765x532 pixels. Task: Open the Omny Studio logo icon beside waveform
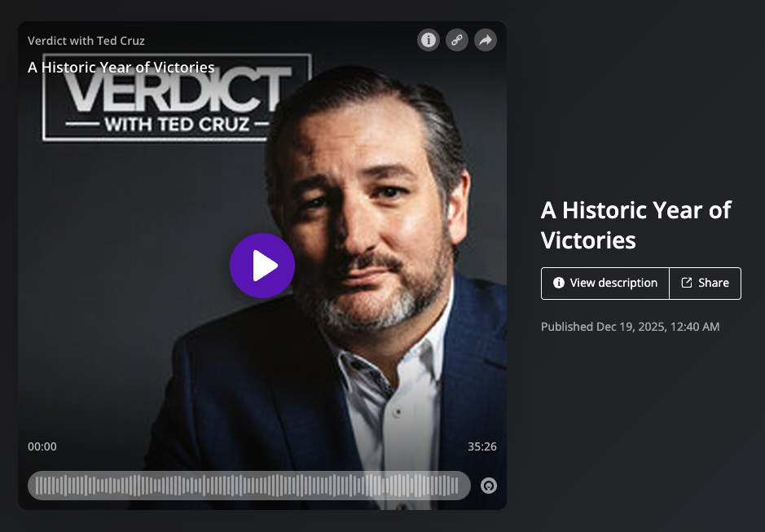pyautogui.click(x=488, y=486)
